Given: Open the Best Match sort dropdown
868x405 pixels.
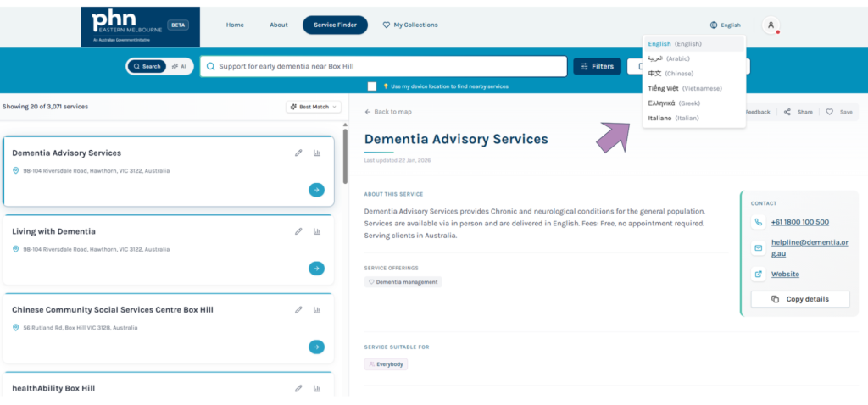Looking at the screenshot, I should point(314,107).
